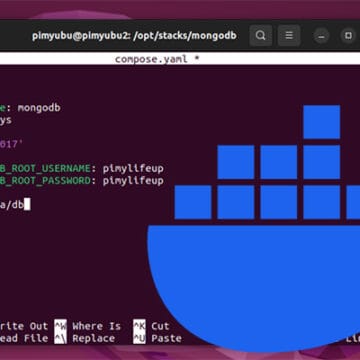Click the Write Out shortcut label

click(x=24, y=326)
